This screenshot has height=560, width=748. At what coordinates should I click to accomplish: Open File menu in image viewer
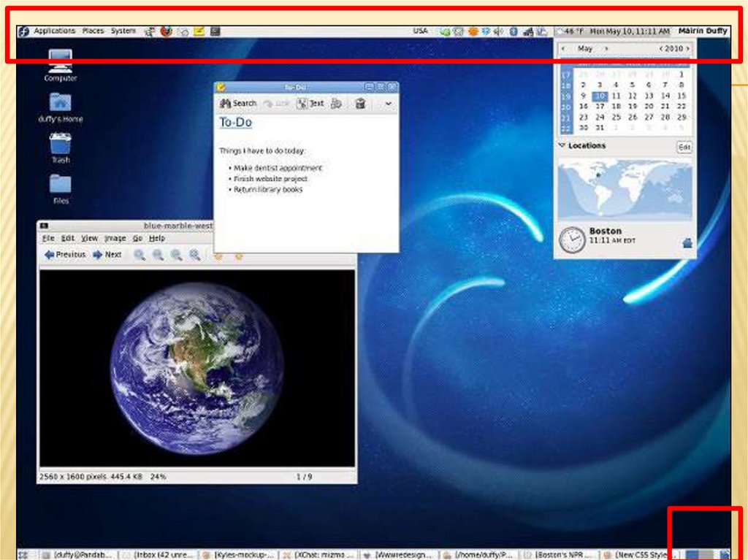click(x=48, y=238)
